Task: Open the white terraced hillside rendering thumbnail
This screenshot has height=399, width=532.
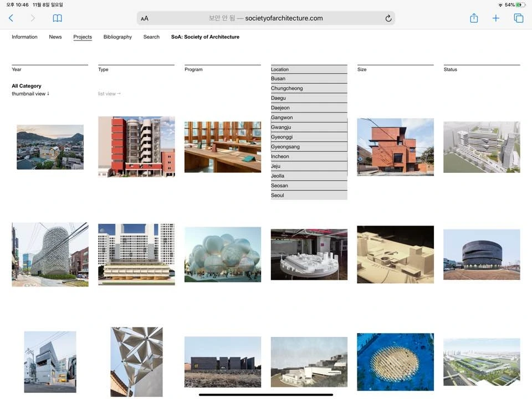Action: coord(309,362)
